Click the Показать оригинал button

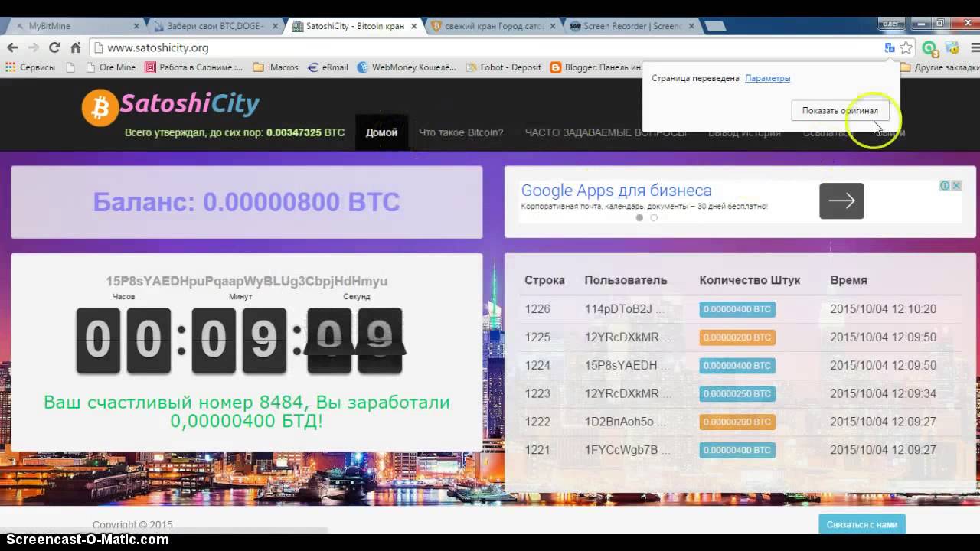[840, 110]
